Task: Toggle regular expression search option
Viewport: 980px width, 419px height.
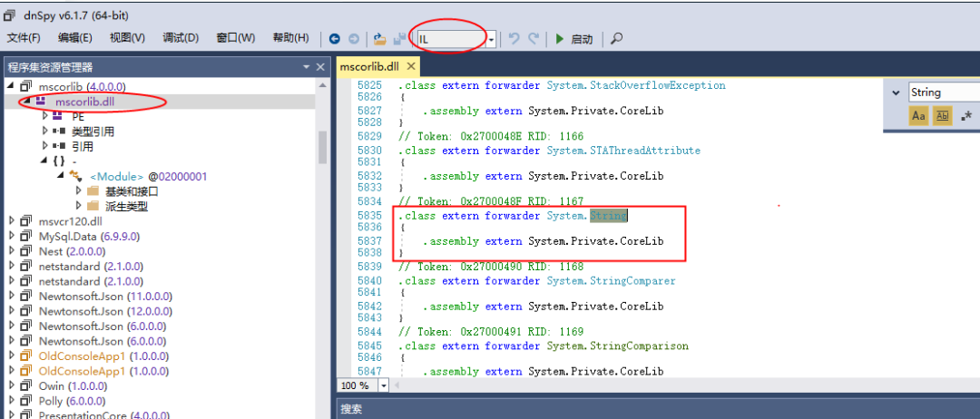Action: (965, 116)
